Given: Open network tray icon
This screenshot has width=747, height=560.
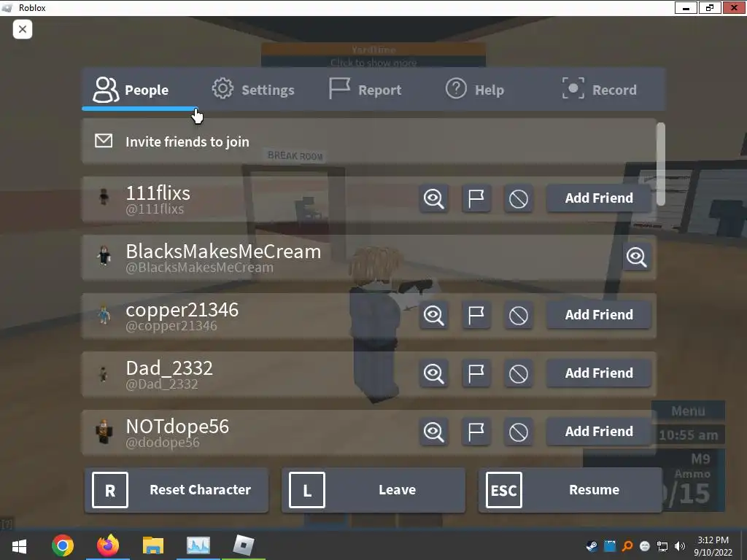Looking at the screenshot, I should point(662,546).
